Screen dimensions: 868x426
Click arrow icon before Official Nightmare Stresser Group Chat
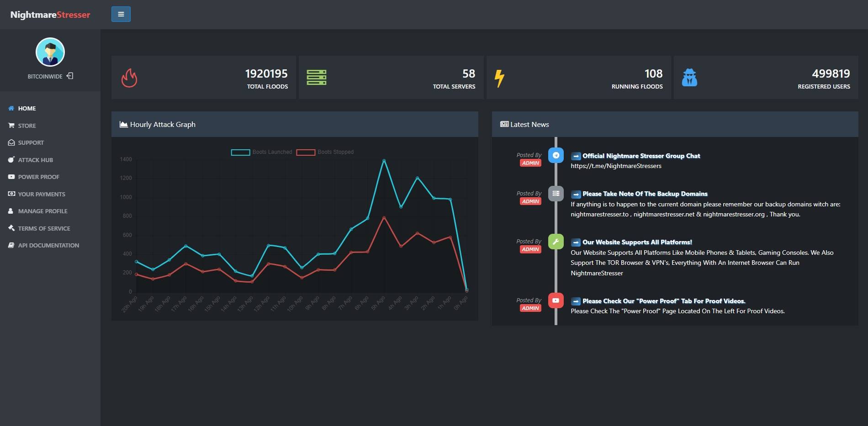click(576, 156)
